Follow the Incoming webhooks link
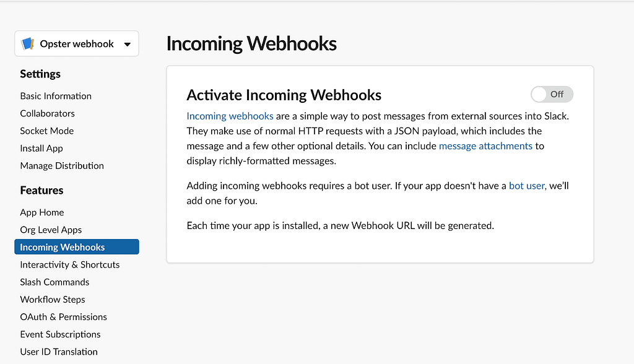 click(230, 116)
